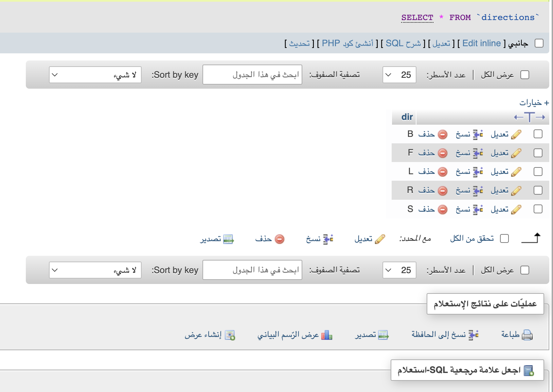Image resolution: width=553 pixels, height=392 pixels.
Task: Click the bookmark SQL query icon
Action: 529,370
